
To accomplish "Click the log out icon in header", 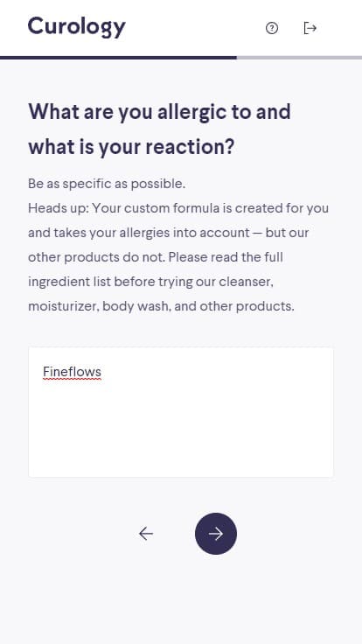I will (310, 28).
